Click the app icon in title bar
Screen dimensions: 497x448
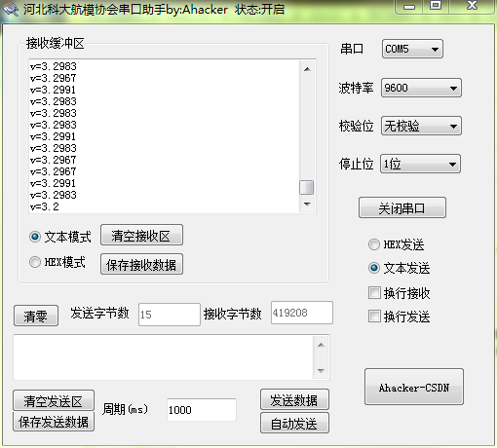point(11,10)
